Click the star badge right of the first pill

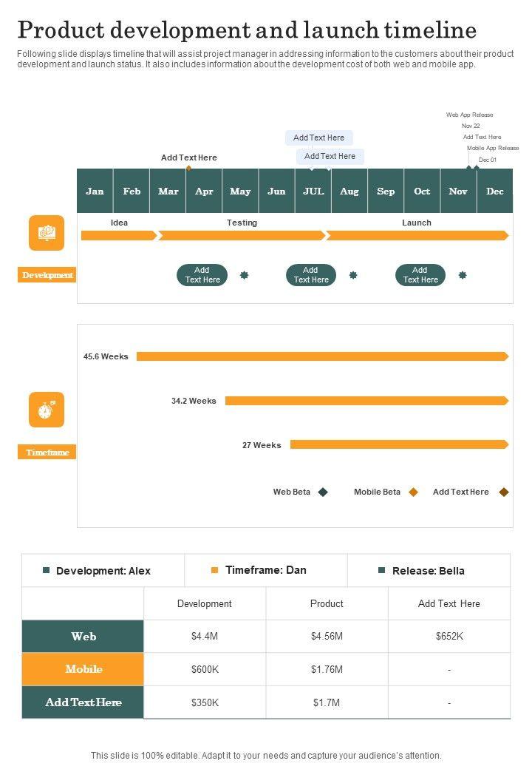pyautogui.click(x=244, y=275)
